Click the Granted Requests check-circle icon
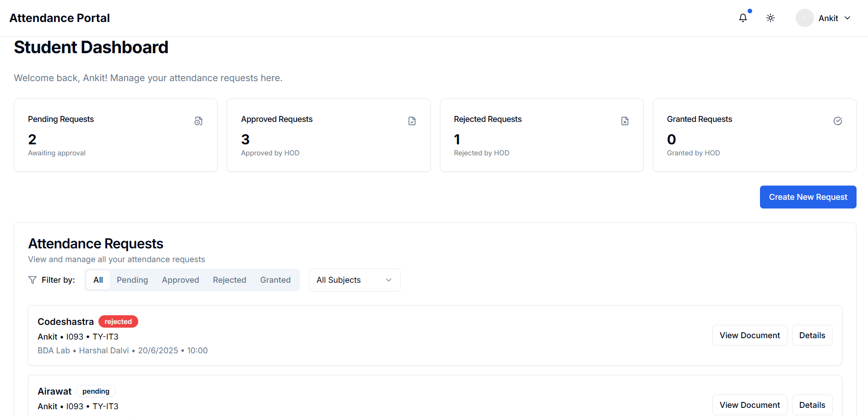868x417 pixels. click(837, 121)
